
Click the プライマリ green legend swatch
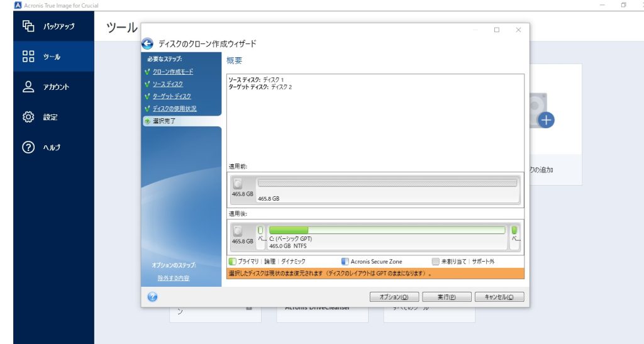pyautogui.click(x=233, y=262)
